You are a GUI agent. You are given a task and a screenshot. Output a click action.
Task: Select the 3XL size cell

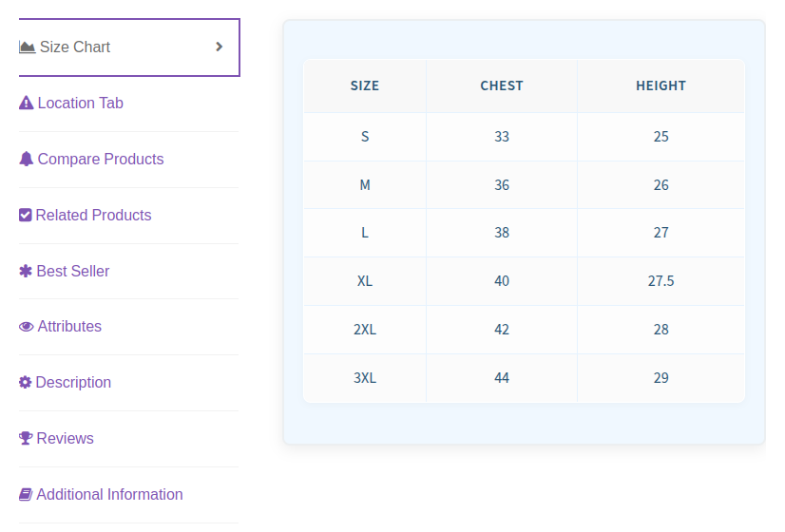point(365,377)
